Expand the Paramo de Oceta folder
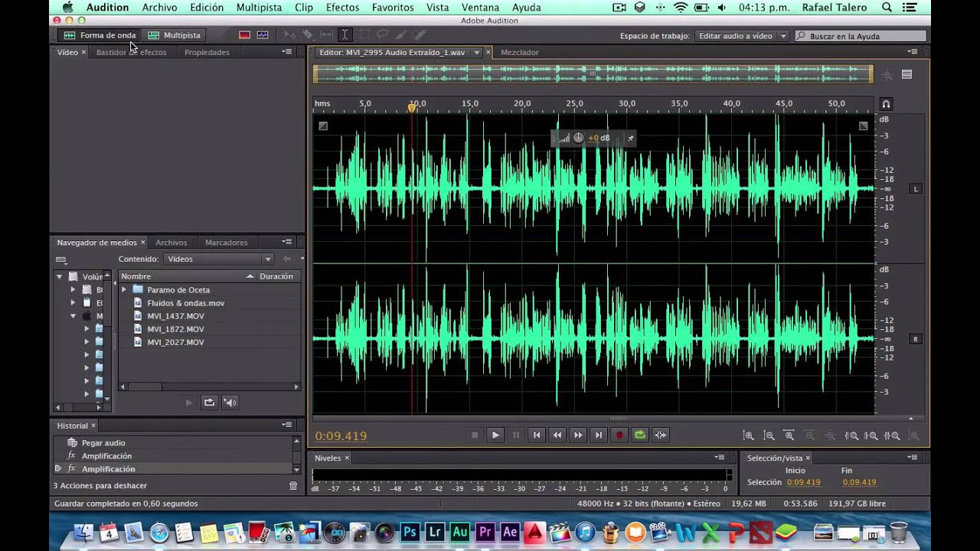The image size is (980, 551). [124, 290]
